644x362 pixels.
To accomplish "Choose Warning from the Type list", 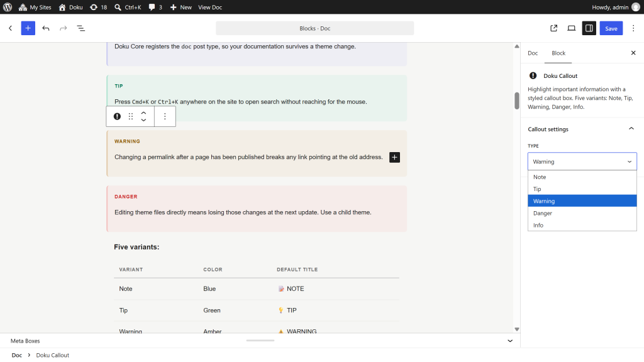I will (x=582, y=200).
